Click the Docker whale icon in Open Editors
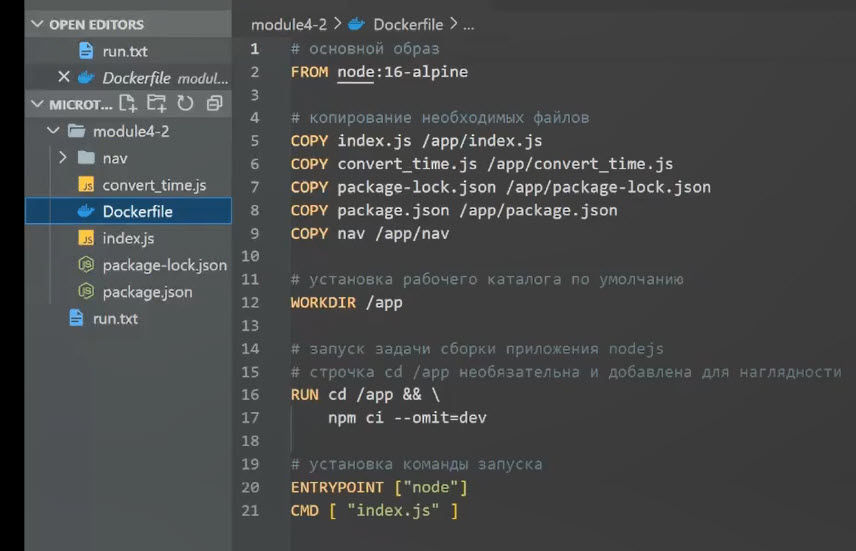The height and width of the screenshot is (551, 856). point(87,77)
